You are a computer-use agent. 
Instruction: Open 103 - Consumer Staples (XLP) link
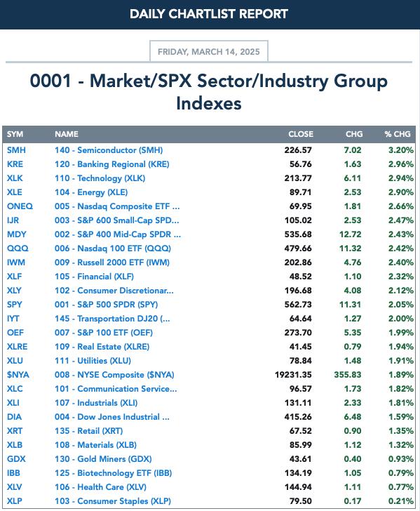click(x=113, y=501)
